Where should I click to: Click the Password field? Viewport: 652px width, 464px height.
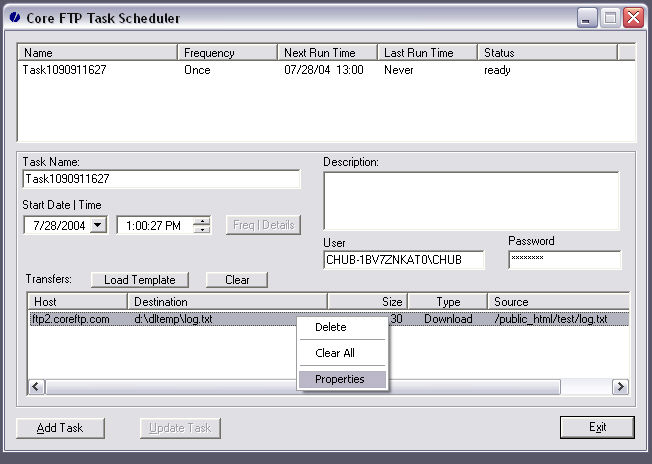pos(564,260)
